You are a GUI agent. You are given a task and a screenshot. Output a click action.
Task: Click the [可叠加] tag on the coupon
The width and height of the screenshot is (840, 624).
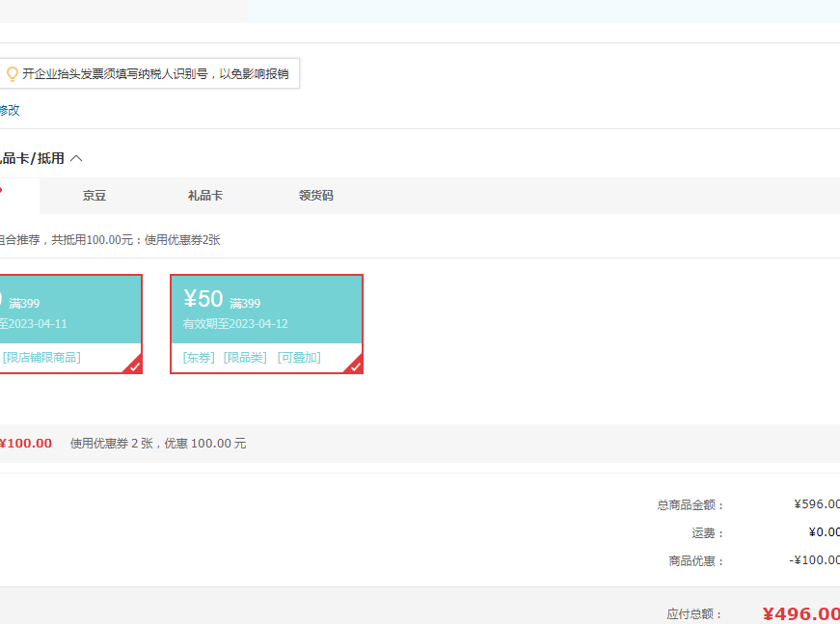tap(299, 357)
